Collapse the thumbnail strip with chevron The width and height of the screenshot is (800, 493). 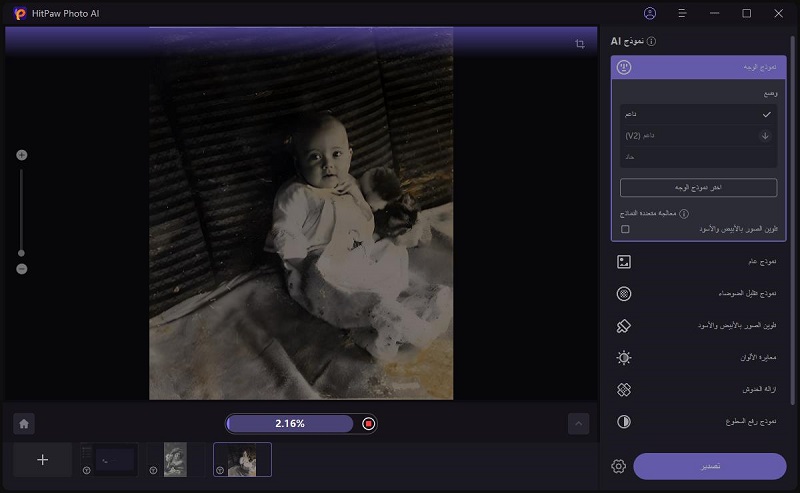[x=578, y=424]
